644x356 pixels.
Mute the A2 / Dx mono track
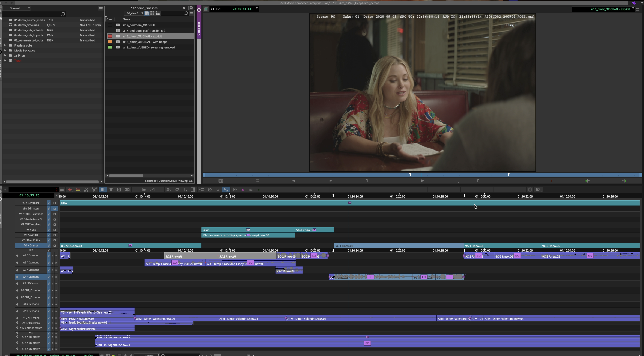[56, 263]
